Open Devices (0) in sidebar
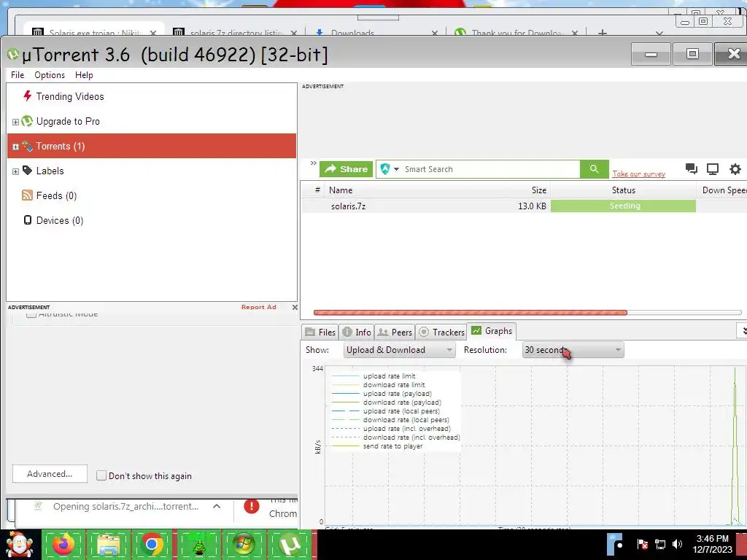The height and width of the screenshot is (560, 747). pyautogui.click(x=60, y=220)
